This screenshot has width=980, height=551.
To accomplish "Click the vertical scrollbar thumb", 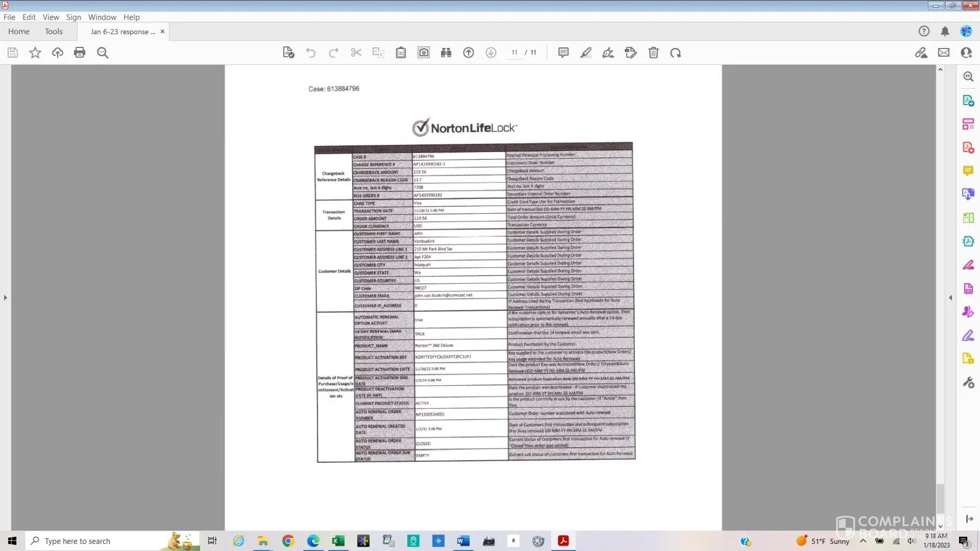I will (940, 498).
